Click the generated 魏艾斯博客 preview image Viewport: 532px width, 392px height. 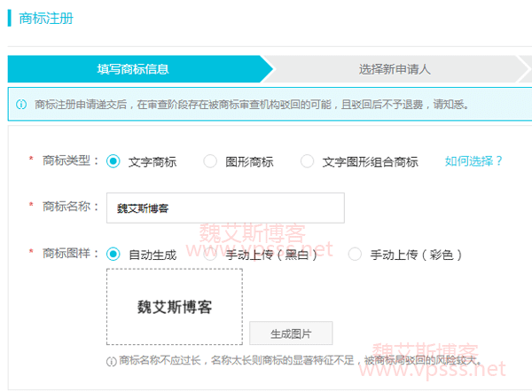[174, 307]
